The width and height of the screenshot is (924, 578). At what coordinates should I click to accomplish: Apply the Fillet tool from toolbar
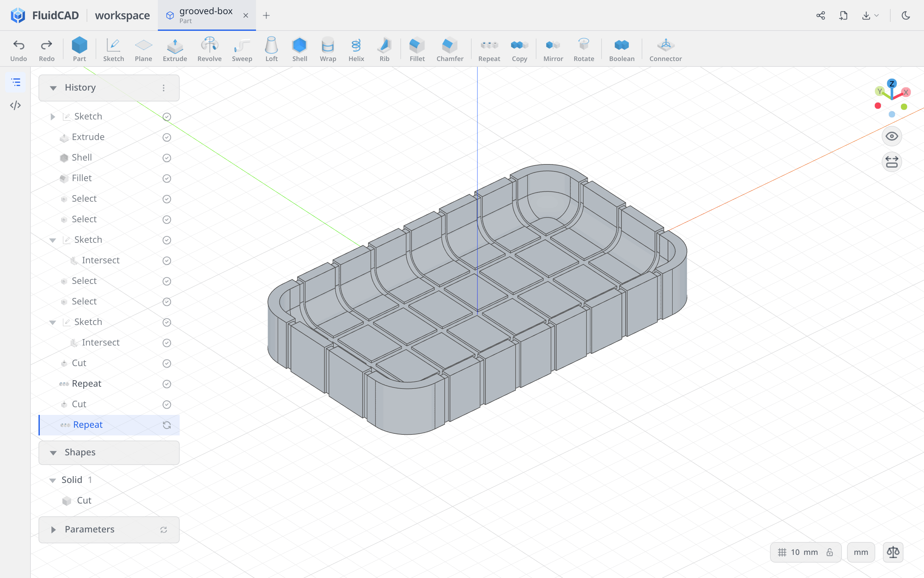point(417,50)
